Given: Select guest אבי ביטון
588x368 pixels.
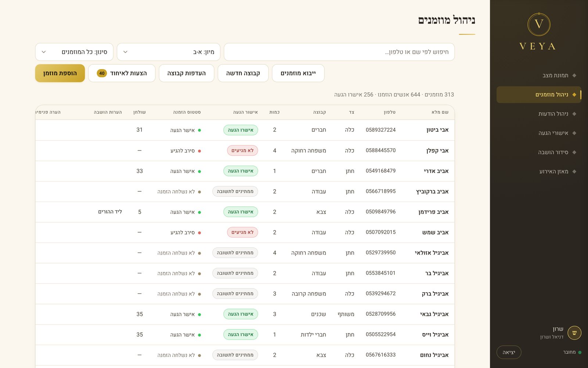Looking at the screenshot, I should tap(437, 130).
